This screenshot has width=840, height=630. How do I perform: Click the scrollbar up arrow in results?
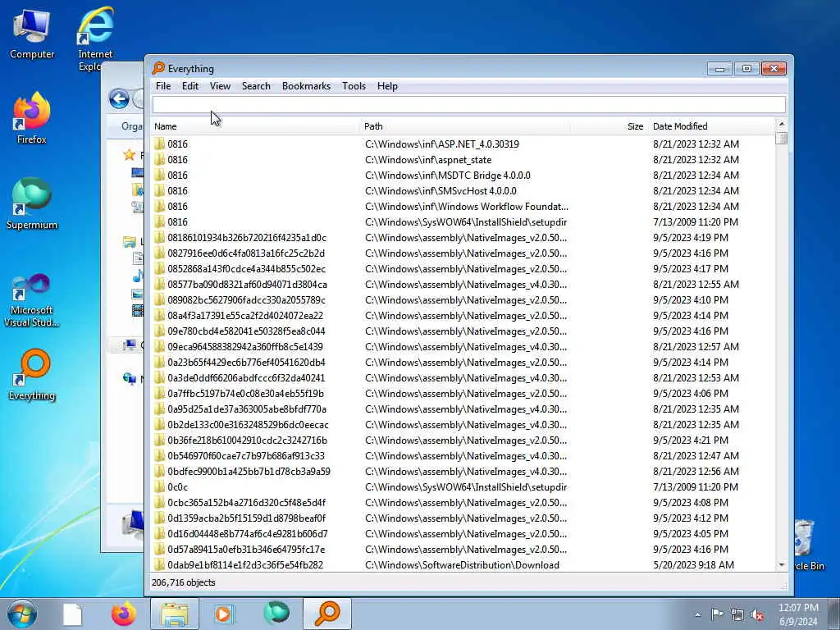tap(782, 125)
